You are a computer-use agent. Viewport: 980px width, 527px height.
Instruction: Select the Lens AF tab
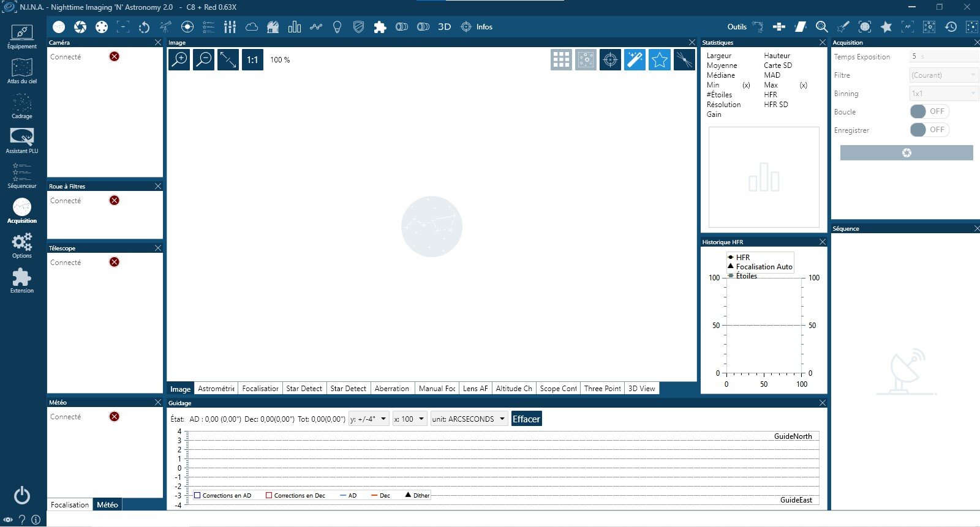pyautogui.click(x=475, y=389)
